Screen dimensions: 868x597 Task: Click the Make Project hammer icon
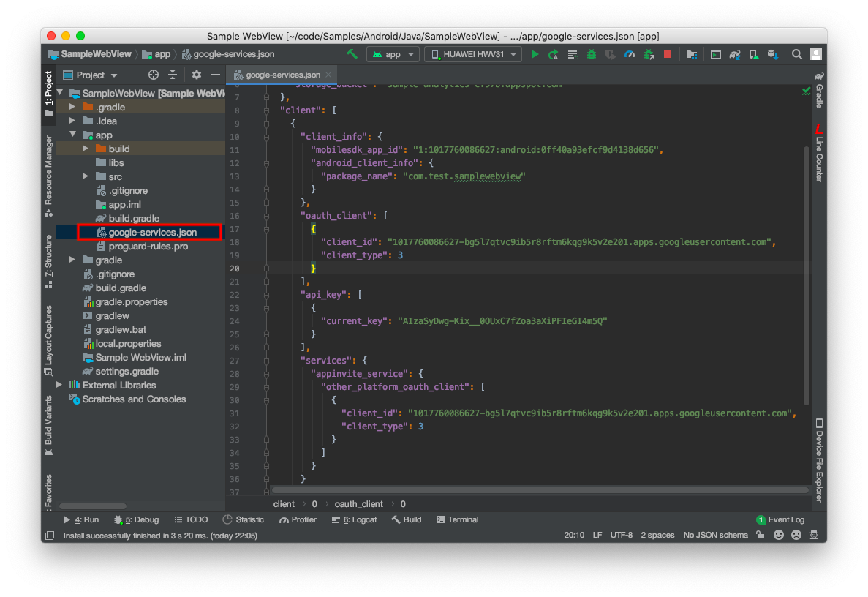(352, 53)
